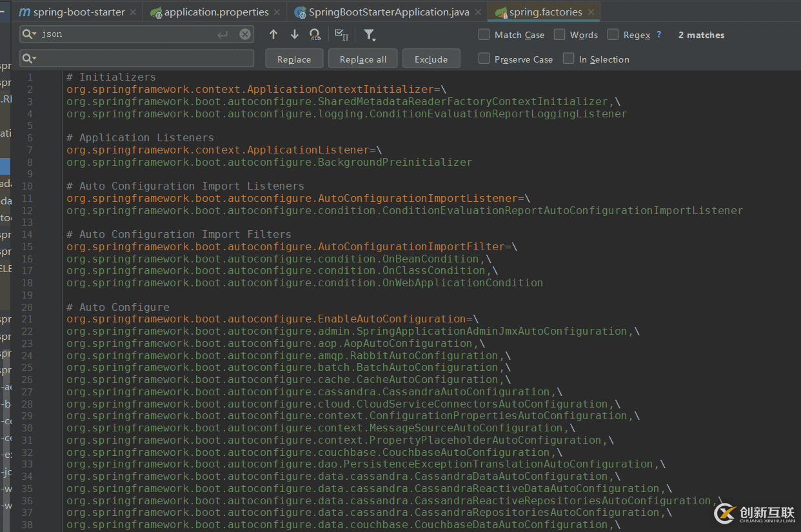Open the Regex help question mark
This screenshot has width=801, height=532.
tap(658, 35)
